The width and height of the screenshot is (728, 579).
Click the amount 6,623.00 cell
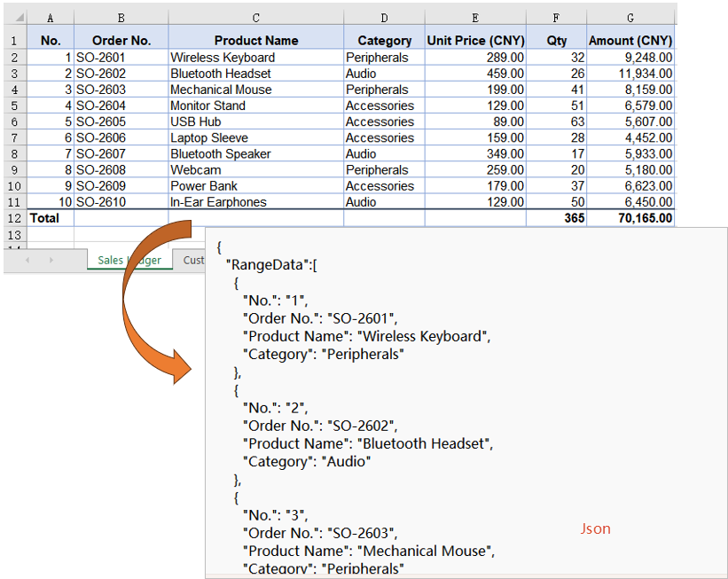tap(630, 186)
